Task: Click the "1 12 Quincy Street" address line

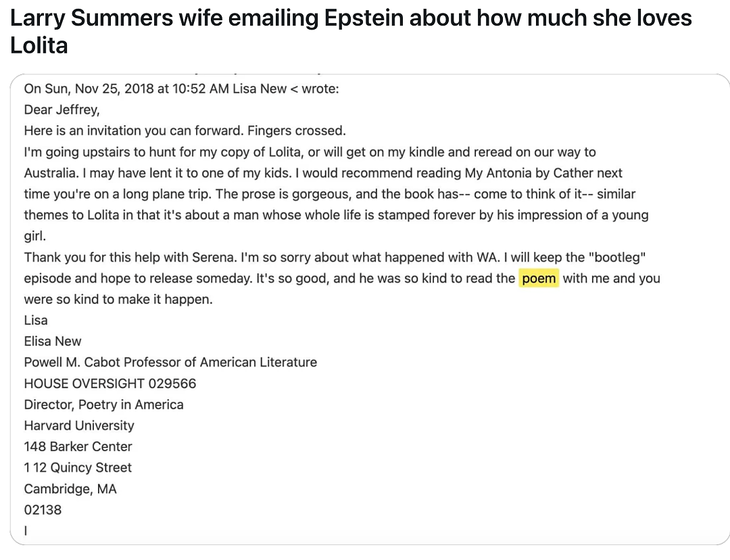Action: [78, 467]
